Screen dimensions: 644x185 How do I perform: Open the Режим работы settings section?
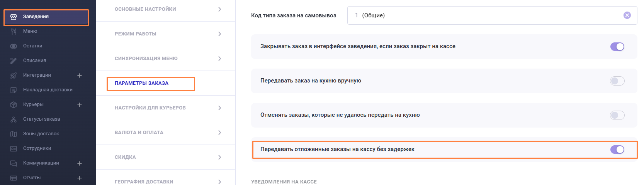[x=165, y=34]
